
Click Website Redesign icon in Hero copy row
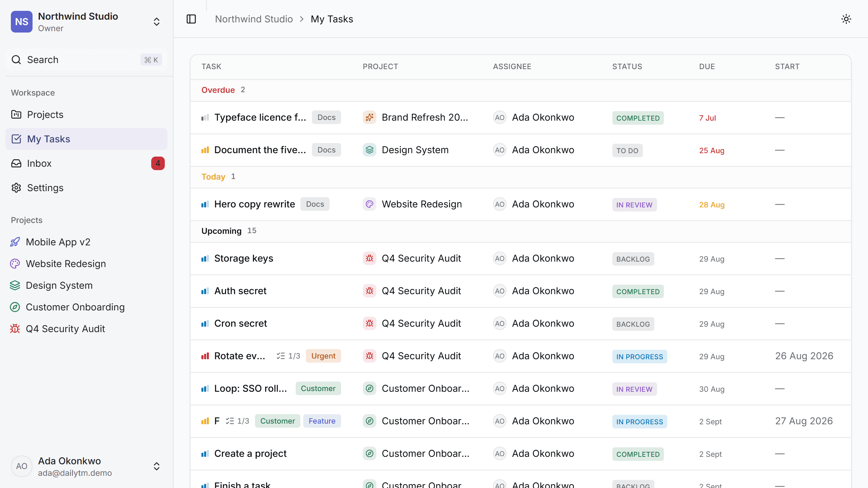(370, 204)
